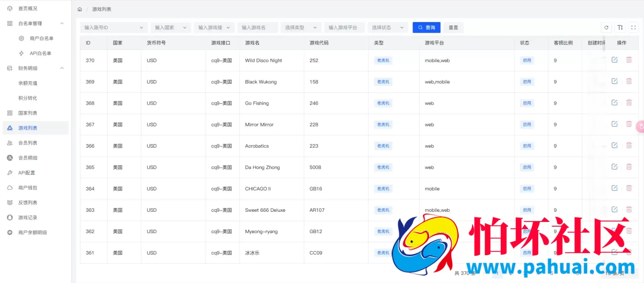Edit the Sweet 666 Deluxe game

(x=615, y=209)
